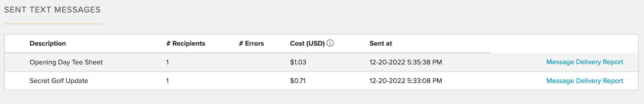Open Message Delivery Report for Secret Golf Update
The height and width of the screenshot is (104, 644).
pos(585,81)
